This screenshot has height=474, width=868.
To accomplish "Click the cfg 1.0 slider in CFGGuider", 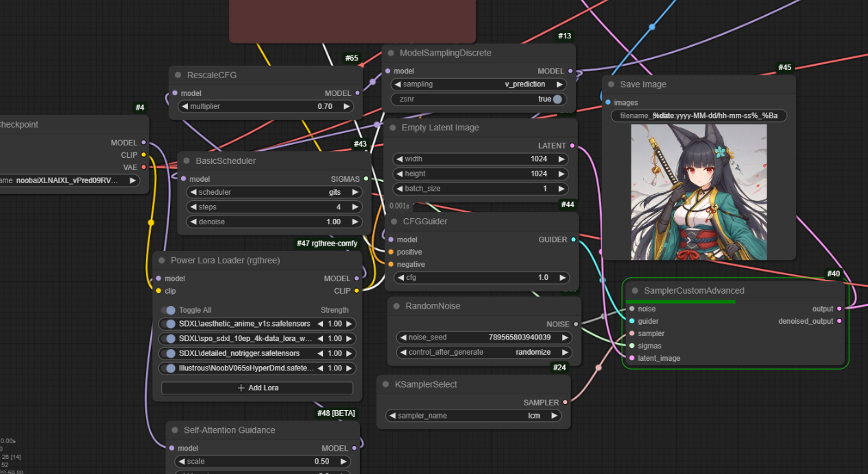I will coord(481,277).
